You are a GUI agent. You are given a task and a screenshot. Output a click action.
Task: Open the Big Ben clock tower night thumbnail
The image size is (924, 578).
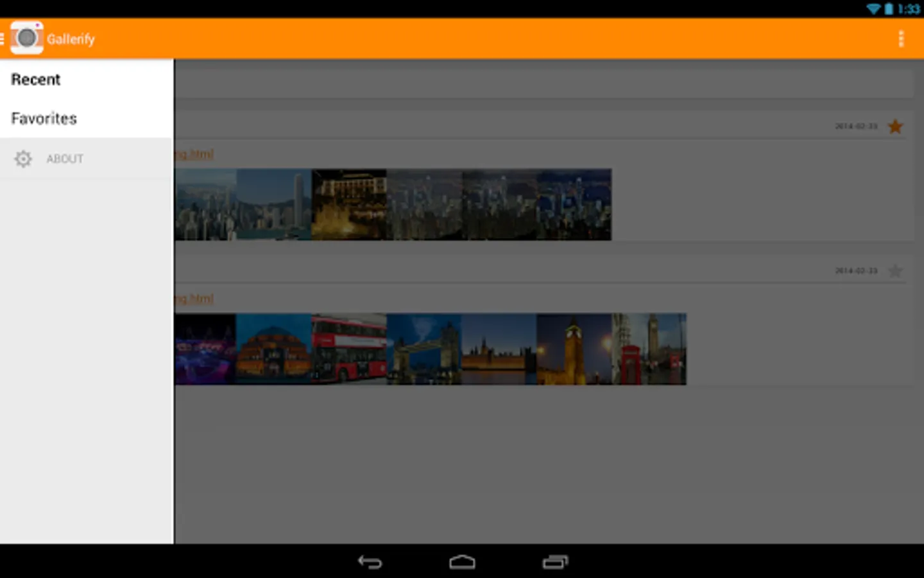(x=574, y=349)
